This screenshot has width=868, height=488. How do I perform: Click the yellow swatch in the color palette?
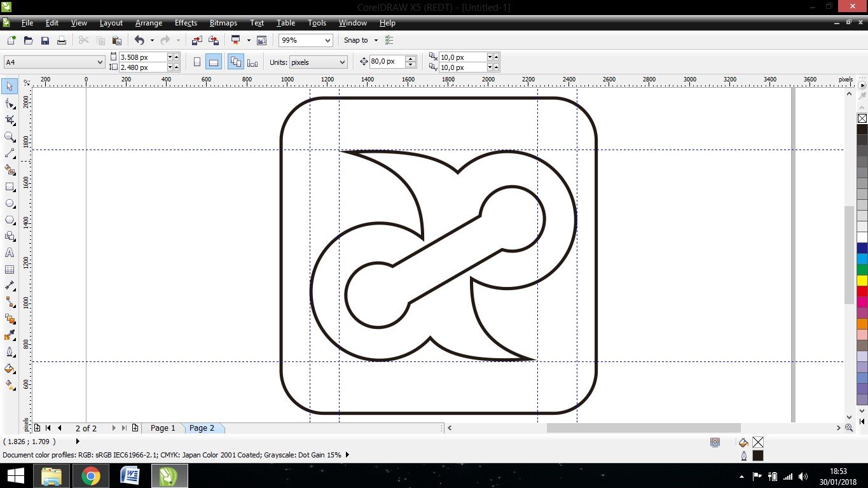coord(862,280)
